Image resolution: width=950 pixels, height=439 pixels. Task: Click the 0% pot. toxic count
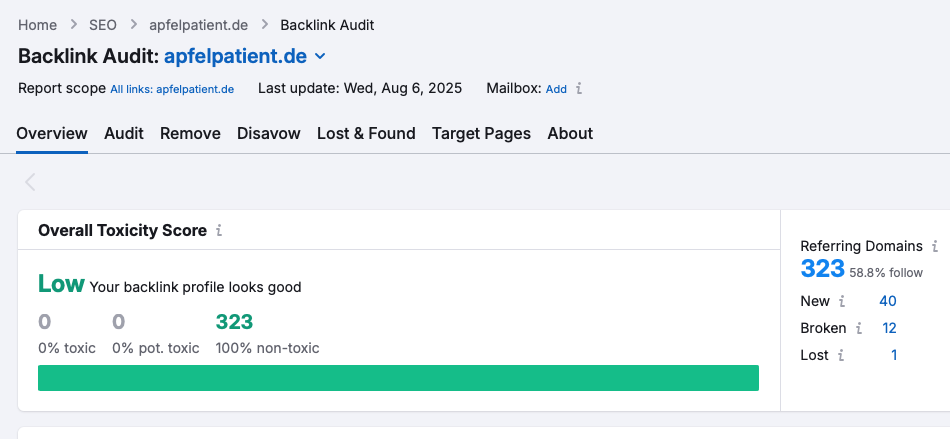point(119,322)
